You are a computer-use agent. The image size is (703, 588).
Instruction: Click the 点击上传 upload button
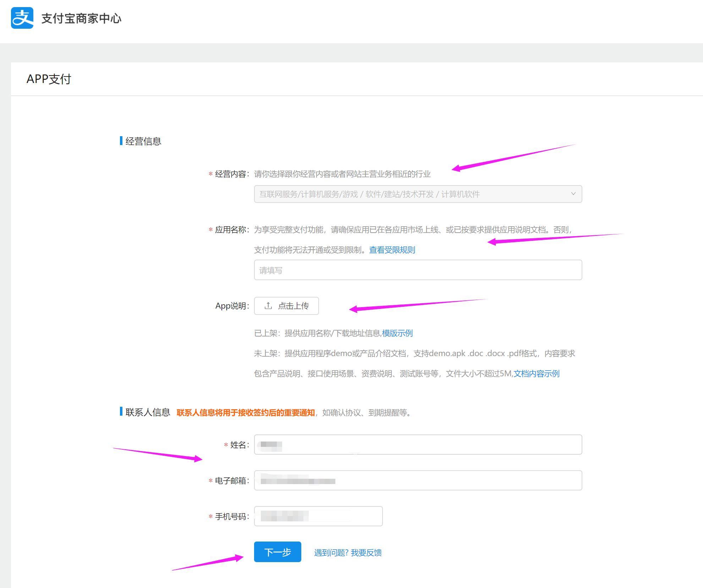pyautogui.click(x=286, y=306)
